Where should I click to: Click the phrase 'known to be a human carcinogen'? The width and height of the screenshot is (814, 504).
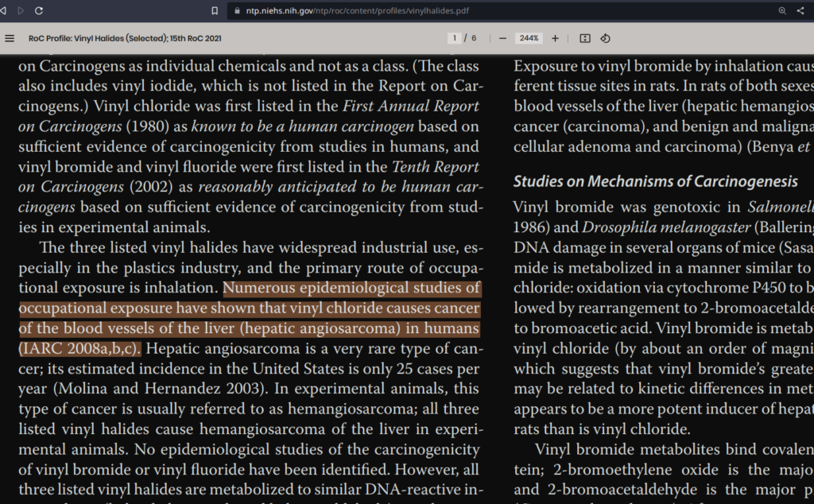pyautogui.click(x=303, y=126)
